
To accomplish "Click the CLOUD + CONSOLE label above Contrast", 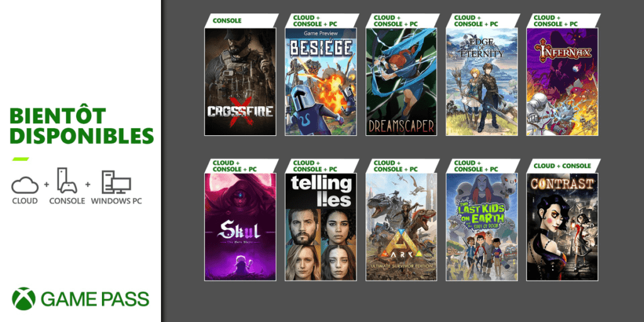I will 563,166.
